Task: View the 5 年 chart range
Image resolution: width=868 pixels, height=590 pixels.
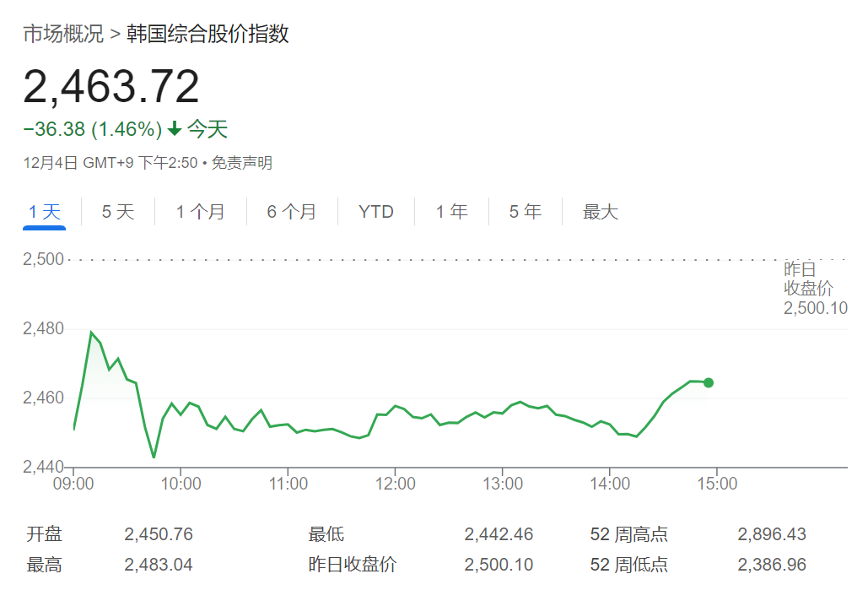Action: pos(526,212)
